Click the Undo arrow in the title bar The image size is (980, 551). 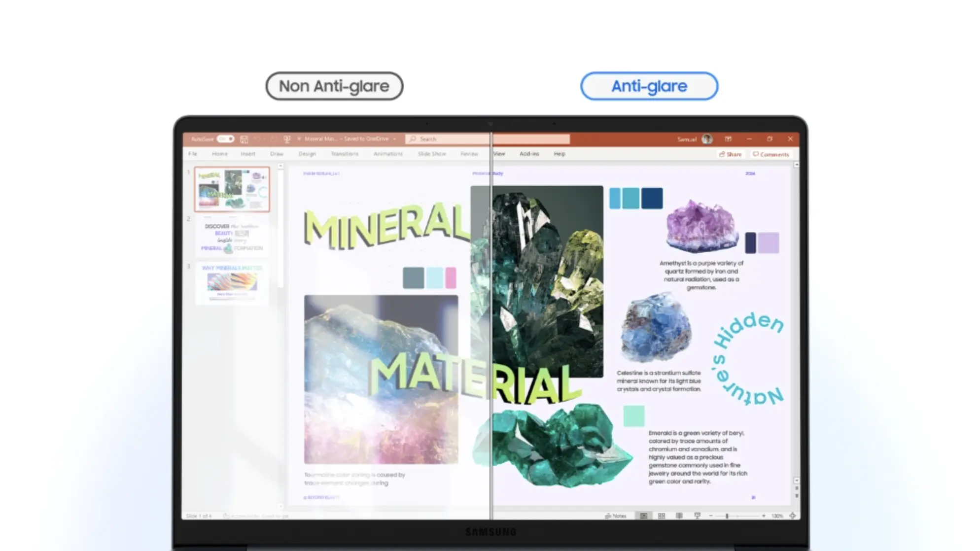(257, 139)
